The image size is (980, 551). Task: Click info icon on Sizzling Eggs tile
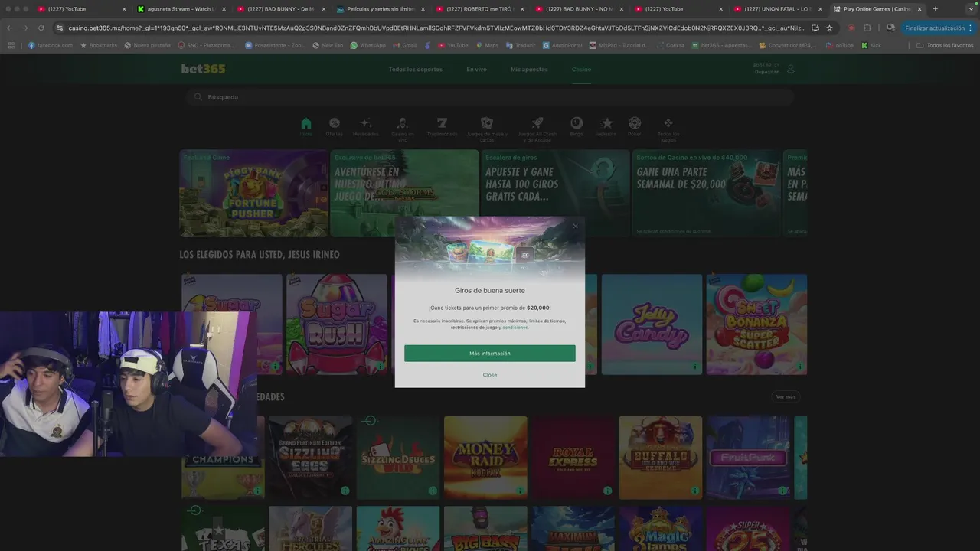pyautogui.click(x=345, y=491)
